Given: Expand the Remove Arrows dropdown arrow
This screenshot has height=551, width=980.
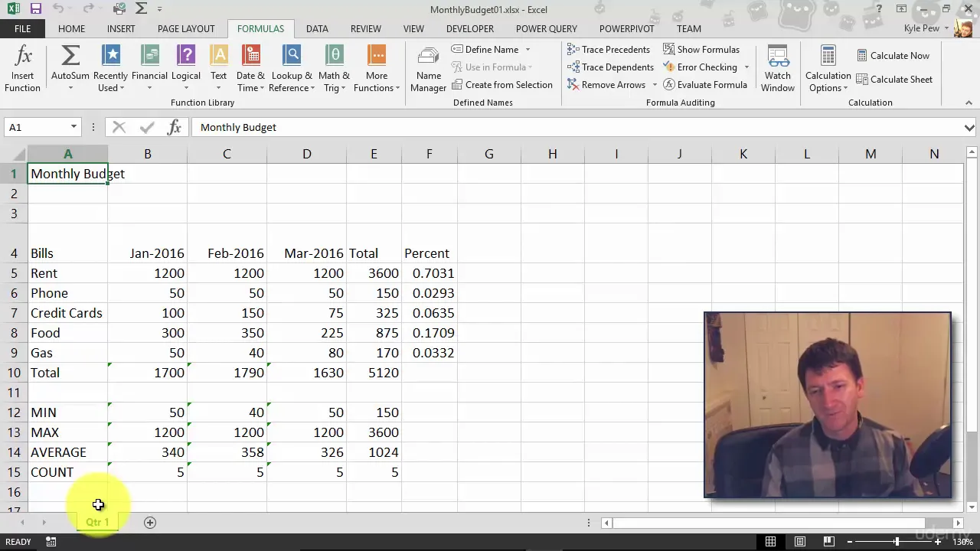Looking at the screenshot, I should (655, 84).
